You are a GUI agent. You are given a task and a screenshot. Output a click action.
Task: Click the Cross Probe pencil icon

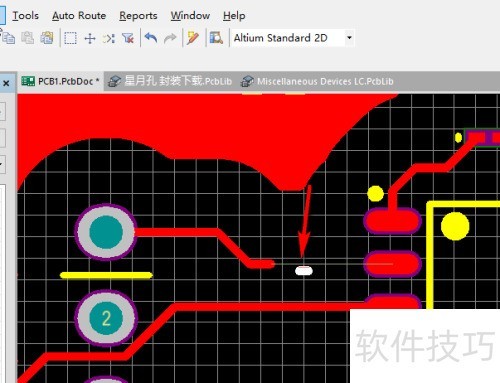coord(193,38)
